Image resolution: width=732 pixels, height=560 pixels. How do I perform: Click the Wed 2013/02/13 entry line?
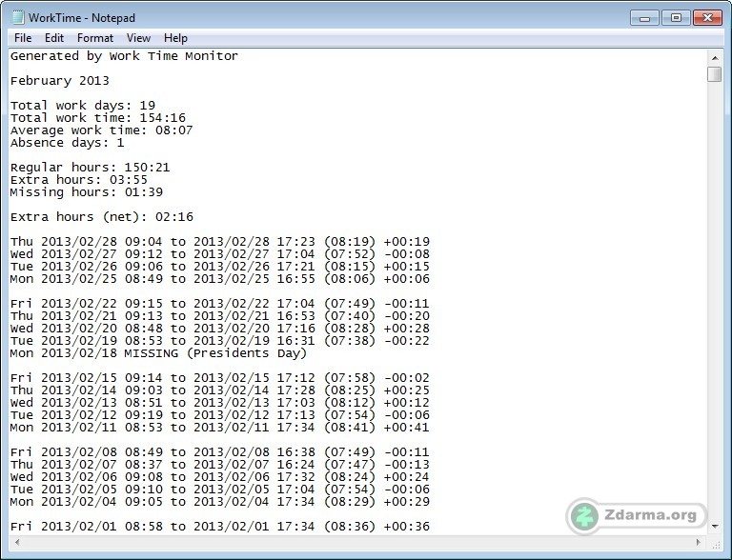click(220, 402)
